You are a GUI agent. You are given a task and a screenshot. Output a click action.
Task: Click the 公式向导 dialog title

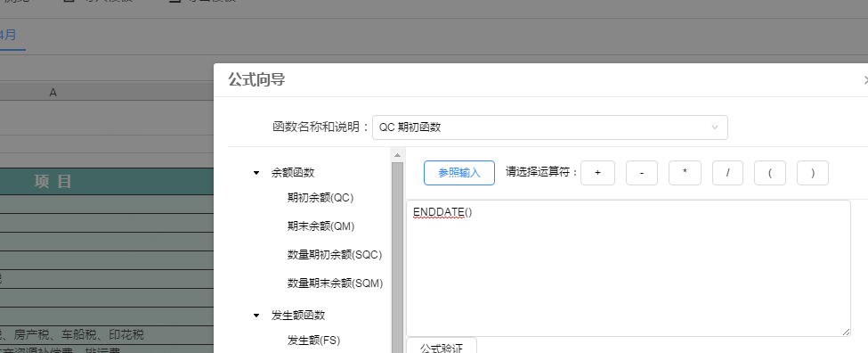tap(256, 80)
